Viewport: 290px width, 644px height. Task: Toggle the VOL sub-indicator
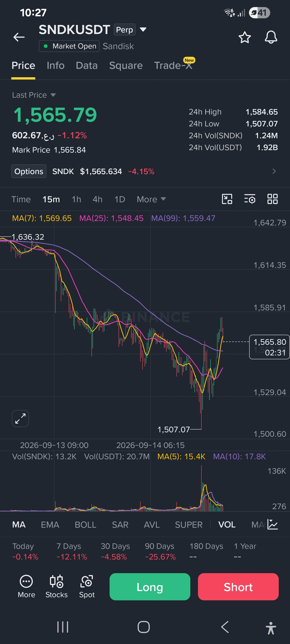tap(227, 524)
